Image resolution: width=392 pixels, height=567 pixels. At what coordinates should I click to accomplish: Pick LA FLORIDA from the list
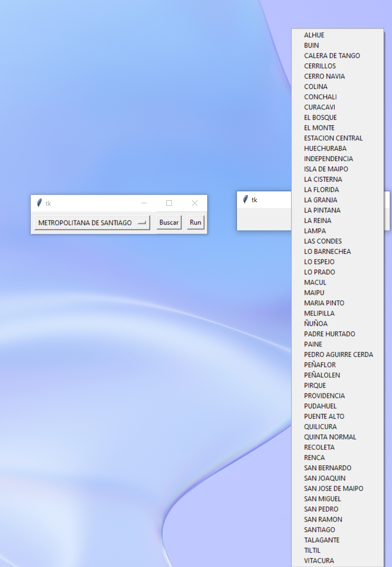coord(337,189)
